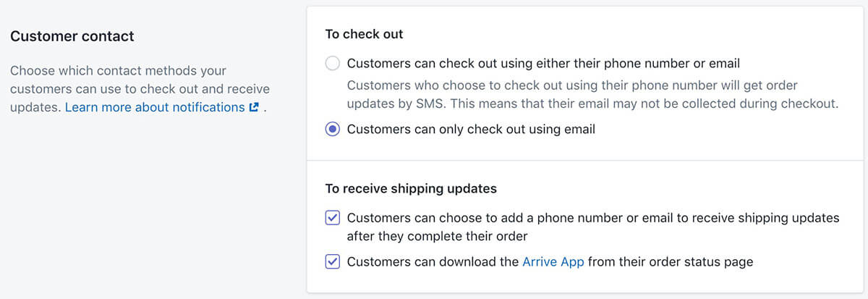Click the divider line between the two sections
Viewport: 868px width, 299px height.
582,160
